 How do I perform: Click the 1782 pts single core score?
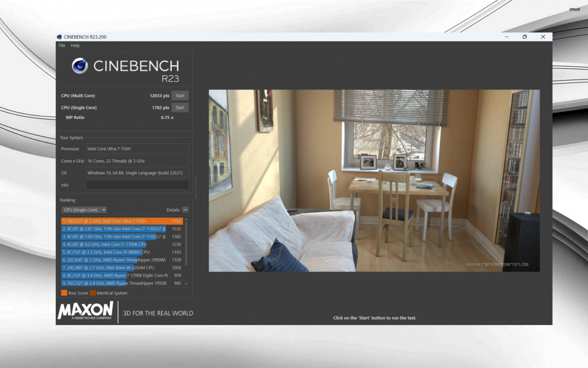coord(161,107)
